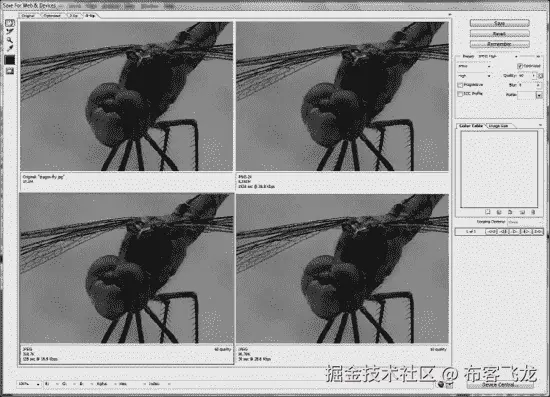Image resolution: width=550 pixels, height=397 pixels.
Task: Go to next animation frame
Action: tap(526, 232)
